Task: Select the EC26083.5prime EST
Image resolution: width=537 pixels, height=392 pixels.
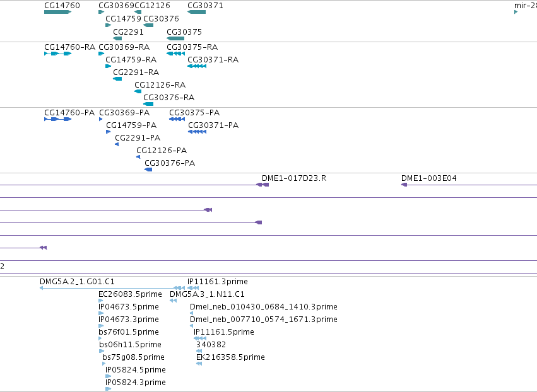Action: [101, 301]
